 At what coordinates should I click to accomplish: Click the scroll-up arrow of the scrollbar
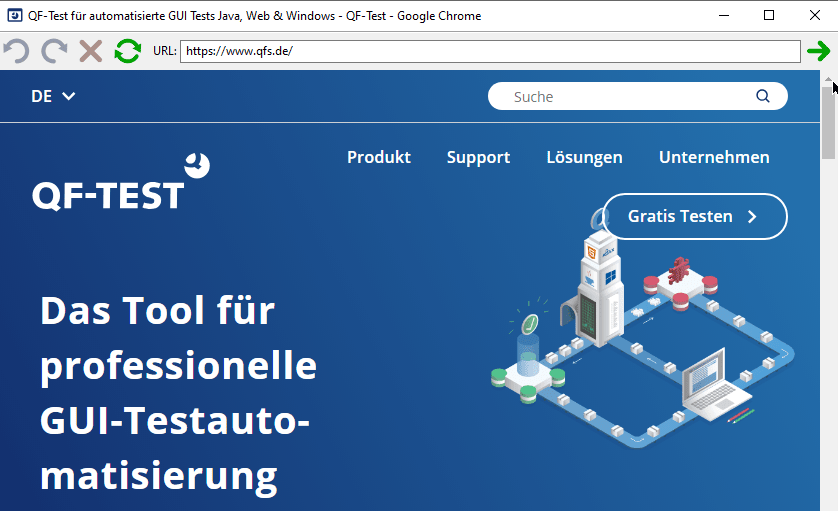(x=828, y=79)
